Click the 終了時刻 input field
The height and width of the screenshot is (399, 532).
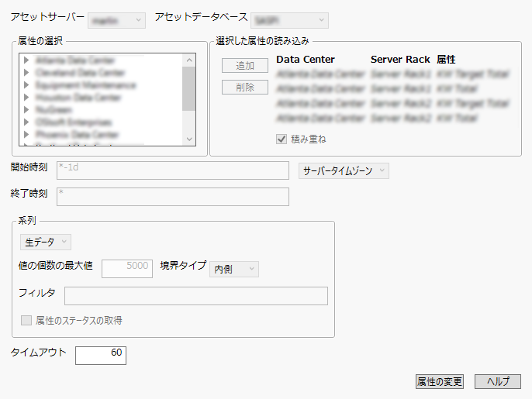[x=173, y=197]
